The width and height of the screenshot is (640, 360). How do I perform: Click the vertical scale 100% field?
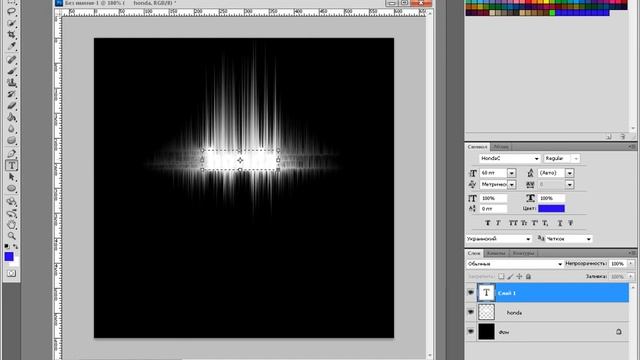(493, 198)
